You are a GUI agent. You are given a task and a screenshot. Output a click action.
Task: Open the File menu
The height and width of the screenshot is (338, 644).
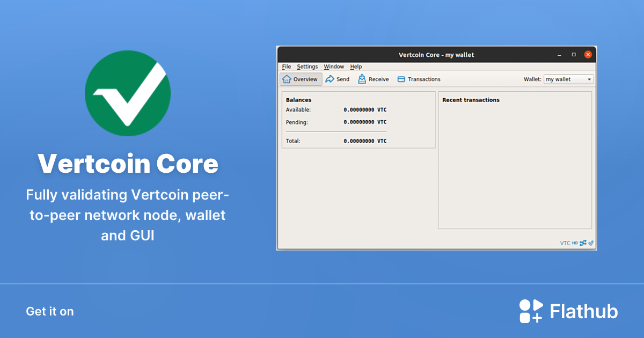(286, 67)
